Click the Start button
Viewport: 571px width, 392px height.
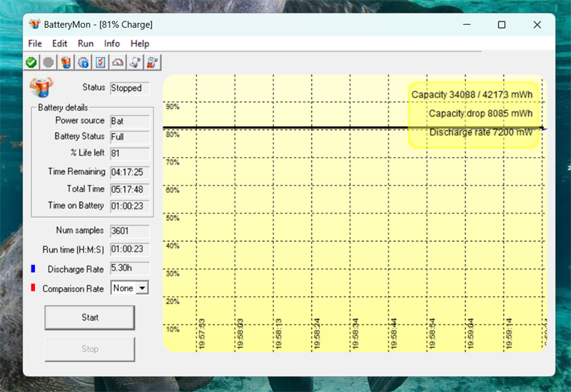click(90, 317)
